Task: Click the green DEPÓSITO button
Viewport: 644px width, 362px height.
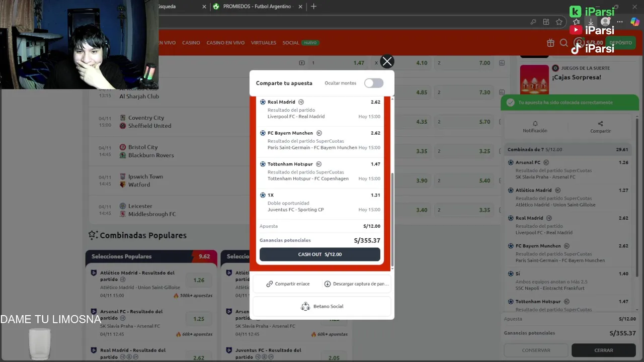Action: 620,43
